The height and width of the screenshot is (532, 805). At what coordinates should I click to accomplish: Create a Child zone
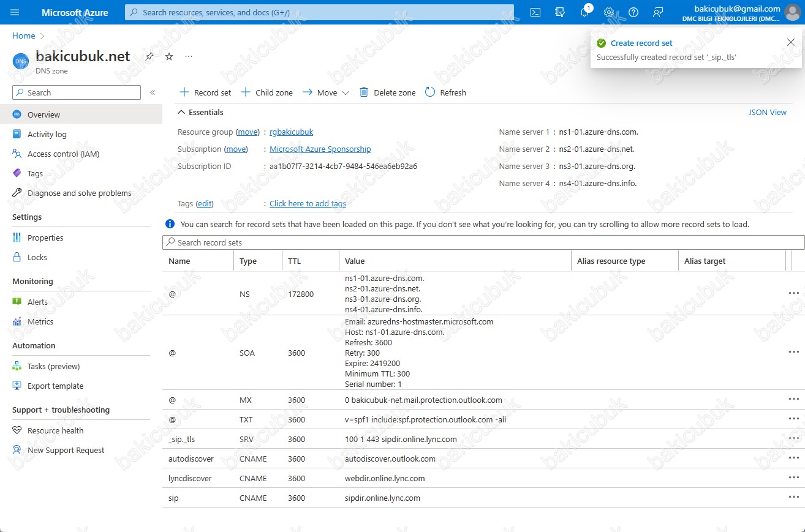pos(266,92)
